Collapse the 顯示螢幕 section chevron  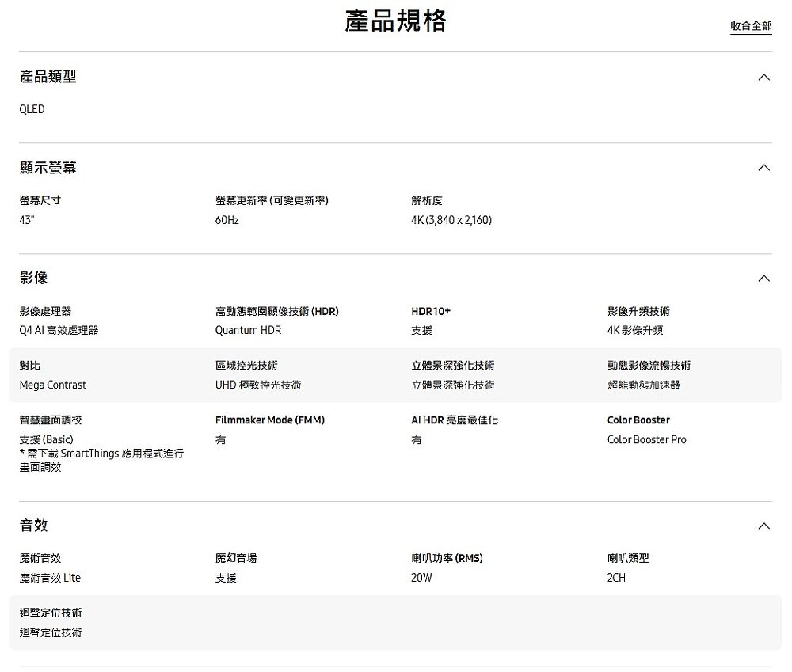[763, 168]
